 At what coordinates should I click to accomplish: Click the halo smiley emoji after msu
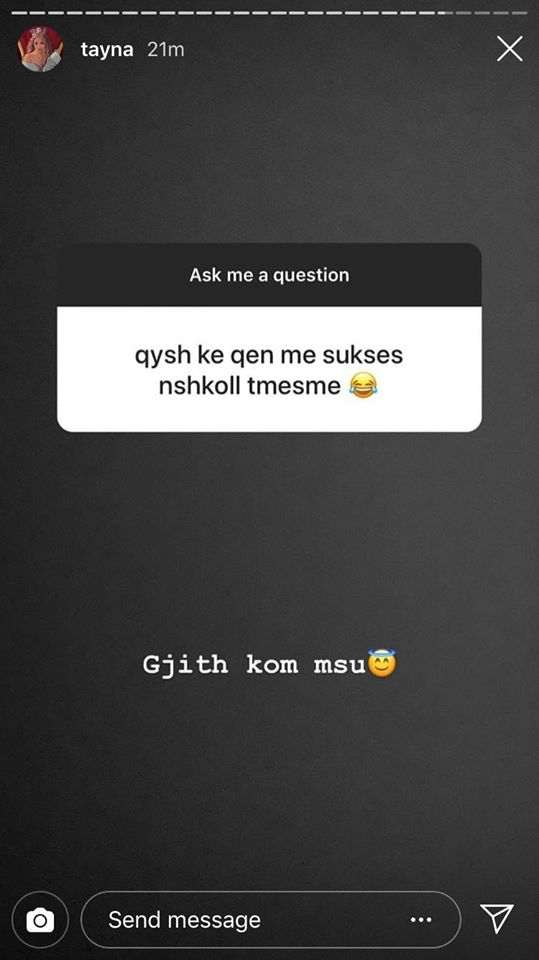pyautogui.click(x=382, y=663)
